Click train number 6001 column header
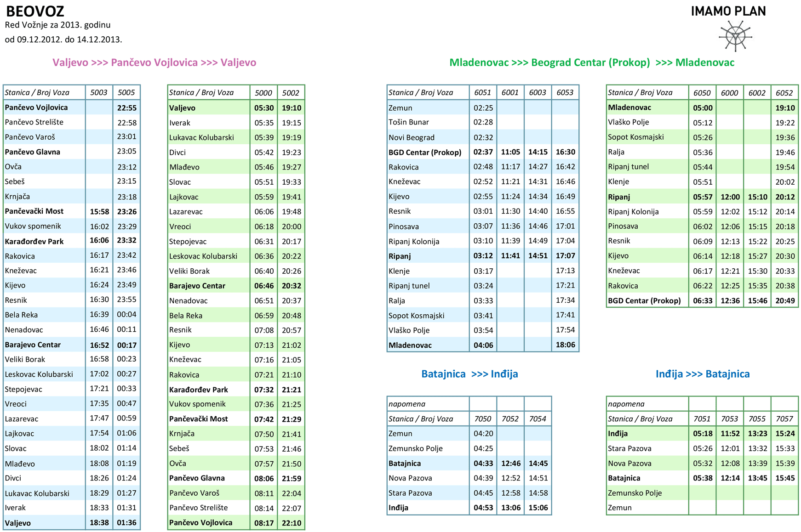 510,92
